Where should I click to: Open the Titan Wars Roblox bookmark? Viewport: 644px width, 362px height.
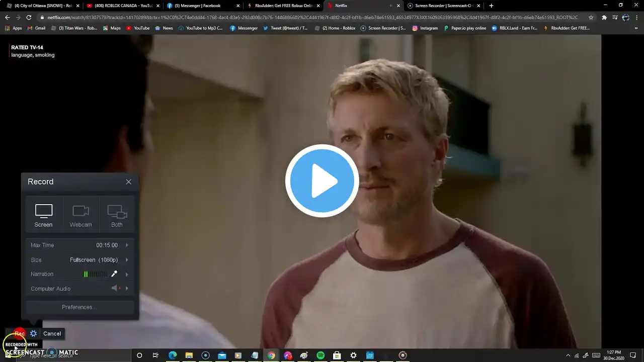point(74,28)
